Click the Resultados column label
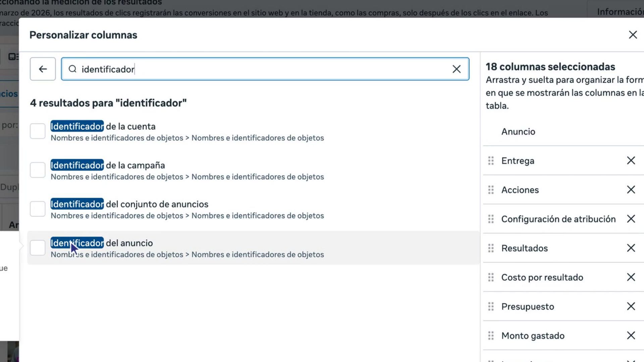Screen dimensions: 644x362 tap(524, 248)
